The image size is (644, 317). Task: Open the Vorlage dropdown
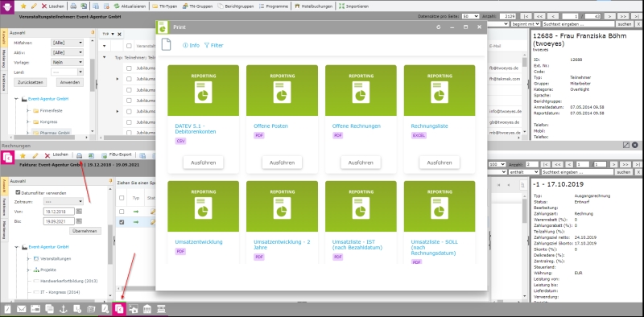(68, 62)
